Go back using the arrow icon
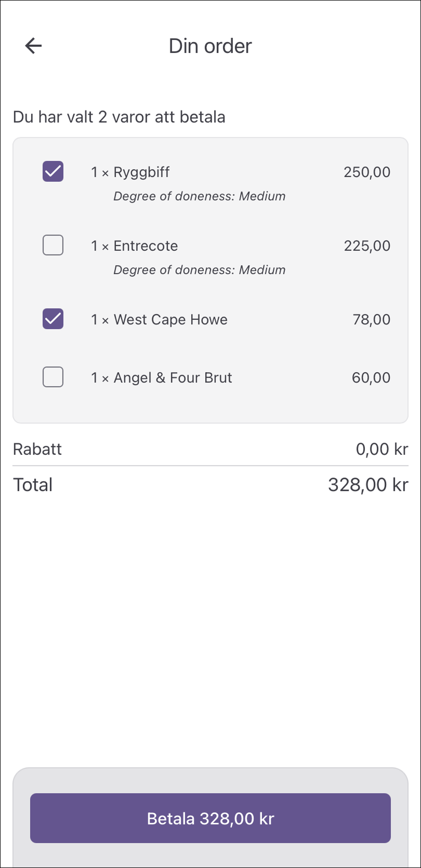The width and height of the screenshot is (421, 868). (33, 46)
